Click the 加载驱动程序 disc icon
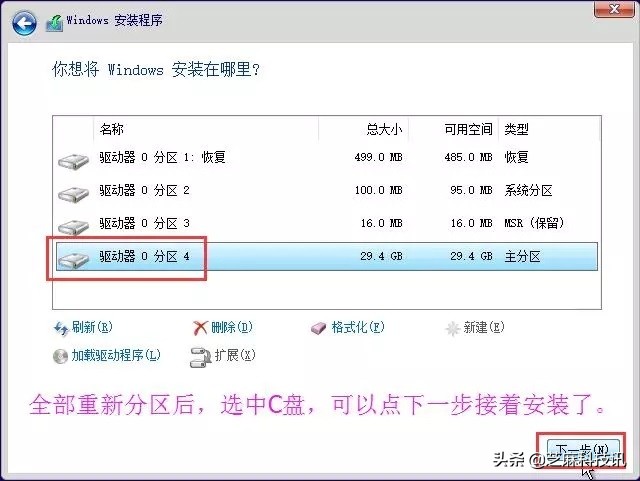Screen dimensions: 640x481 tap(60, 356)
